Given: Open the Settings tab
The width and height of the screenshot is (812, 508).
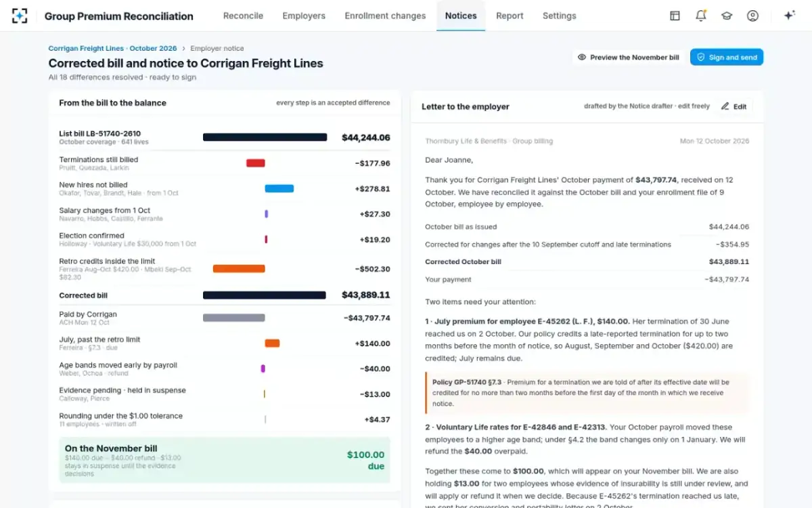Looking at the screenshot, I should 560,16.
